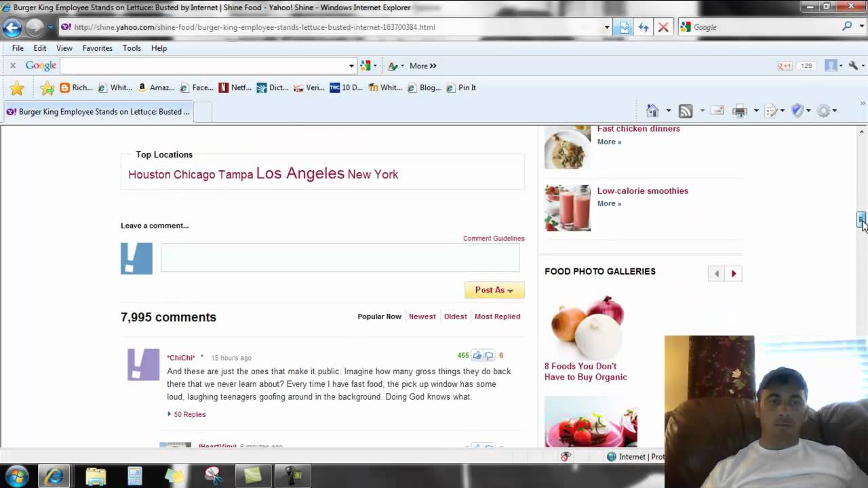Open the Amaz... bookmark on favorites bar

pyautogui.click(x=156, y=87)
